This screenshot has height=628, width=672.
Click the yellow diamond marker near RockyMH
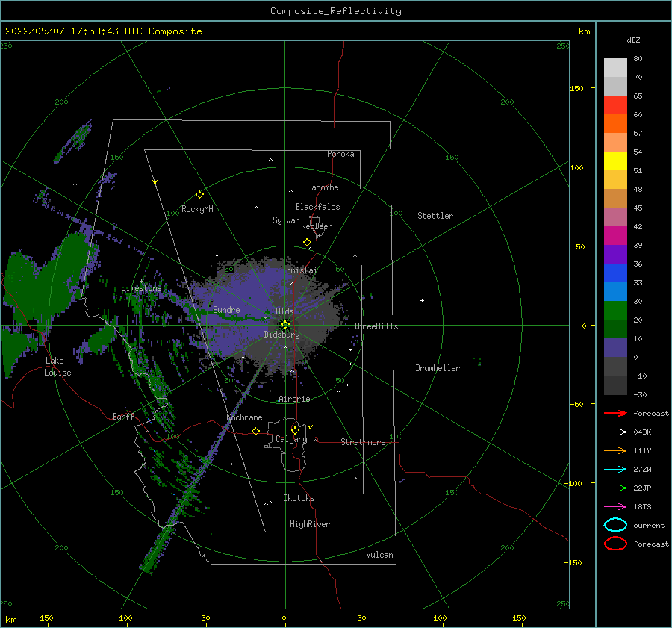coord(199,195)
